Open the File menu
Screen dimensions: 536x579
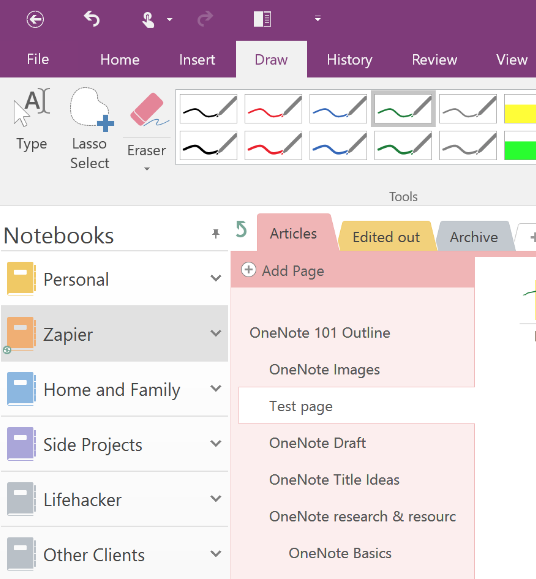(x=38, y=59)
